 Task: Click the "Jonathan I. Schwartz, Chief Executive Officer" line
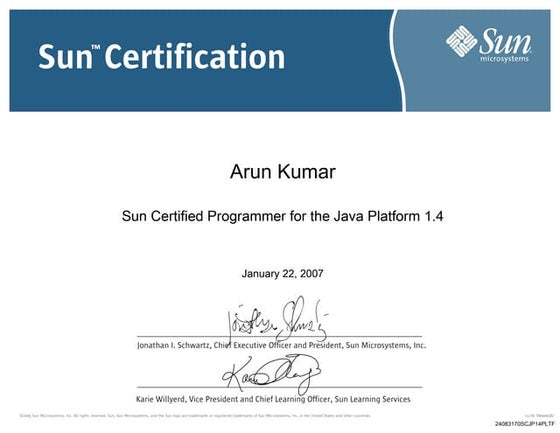tap(281, 345)
